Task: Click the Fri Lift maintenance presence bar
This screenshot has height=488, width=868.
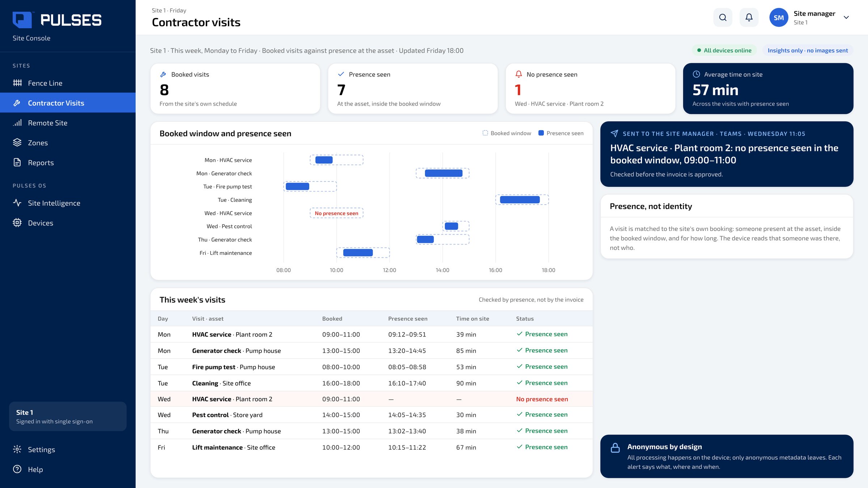Action: click(358, 253)
